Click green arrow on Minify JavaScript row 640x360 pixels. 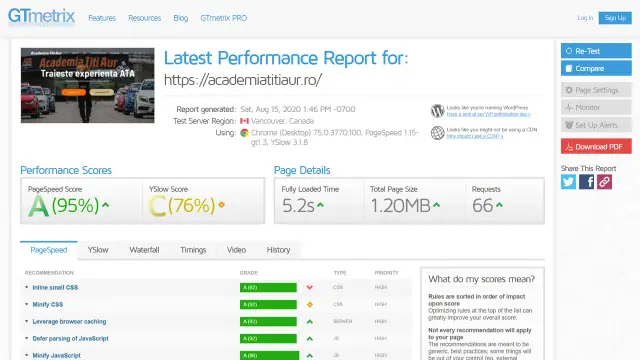tap(310, 356)
